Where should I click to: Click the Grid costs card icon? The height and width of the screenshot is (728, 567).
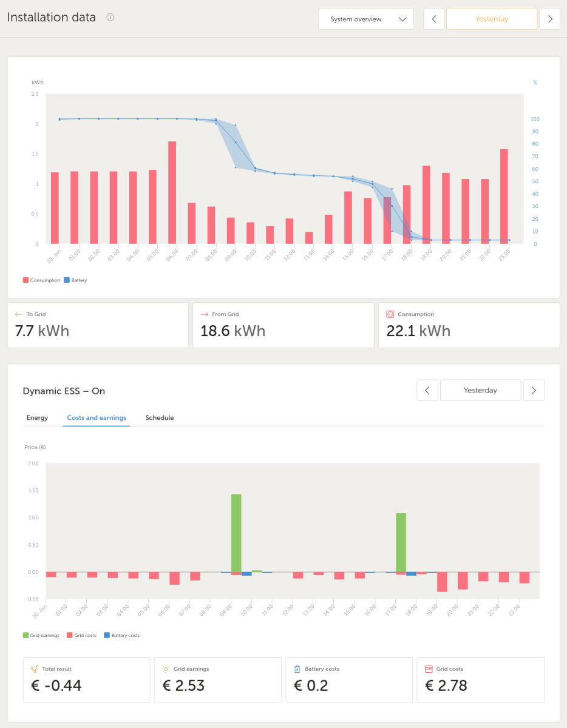[x=429, y=669]
